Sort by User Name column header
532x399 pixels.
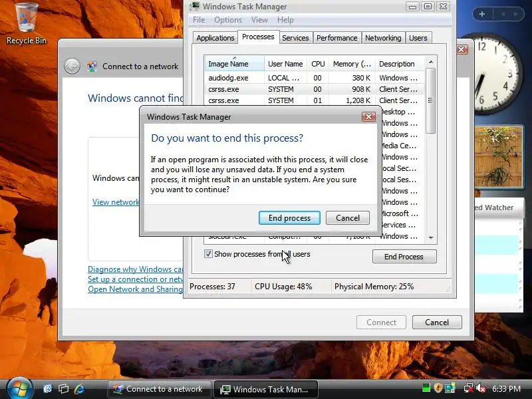[x=285, y=64]
